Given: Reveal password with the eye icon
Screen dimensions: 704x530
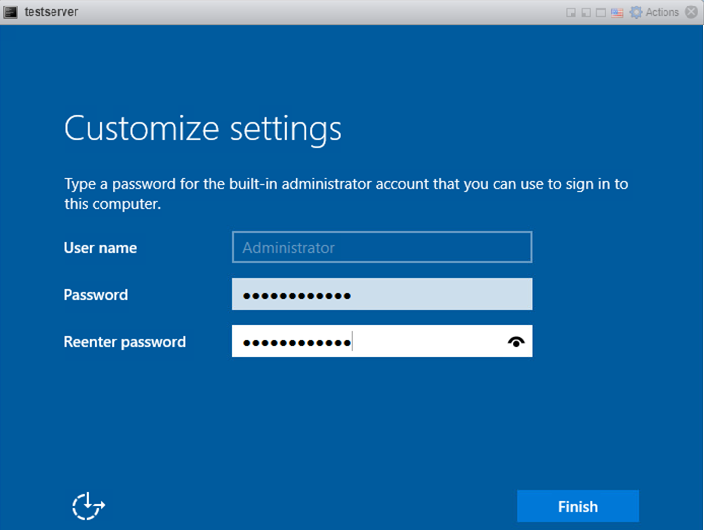Looking at the screenshot, I should pyautogui.click(x=516, y=342).
